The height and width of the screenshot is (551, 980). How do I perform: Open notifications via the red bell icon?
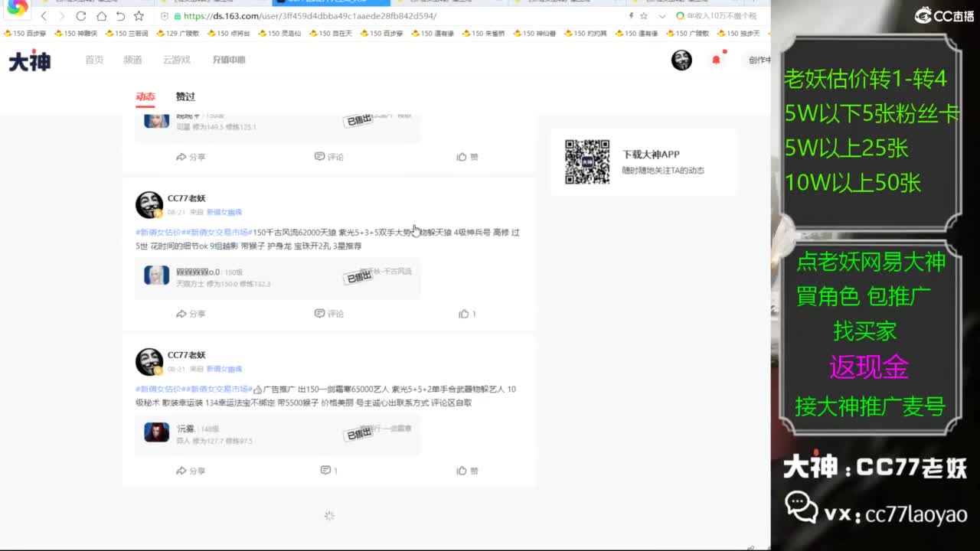coord(717,58)
